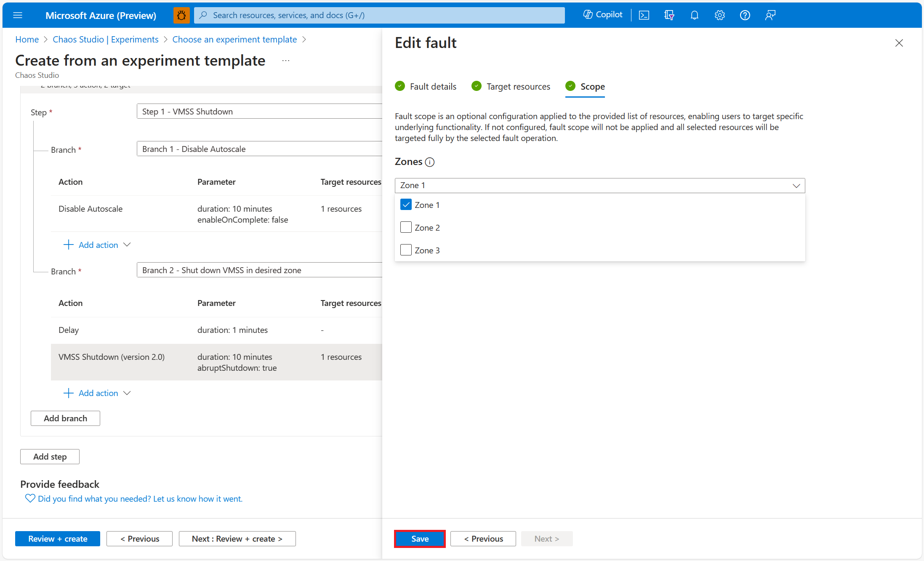
Task: Click the Chaos Studio bug icon
Action: point(181,15)
